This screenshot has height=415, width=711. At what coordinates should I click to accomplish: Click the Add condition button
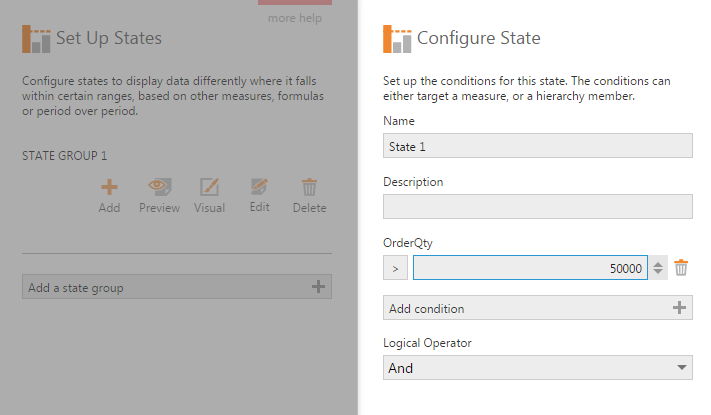[537, 308]
